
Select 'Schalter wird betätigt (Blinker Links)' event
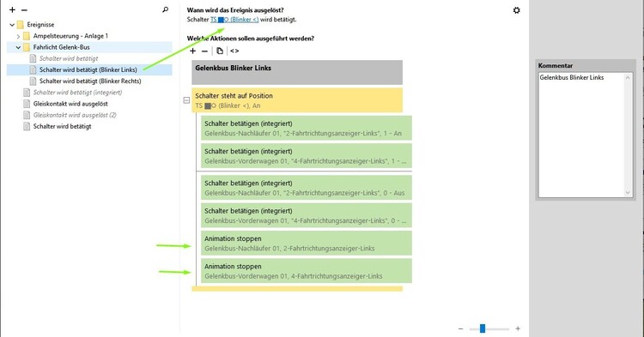pos(88,69)
